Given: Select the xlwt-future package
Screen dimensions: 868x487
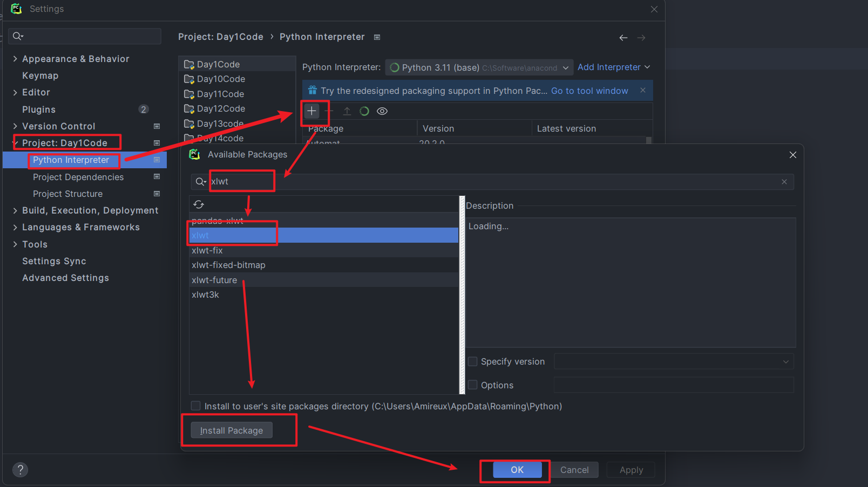Looking at the screenshot, I should (324, 280).
